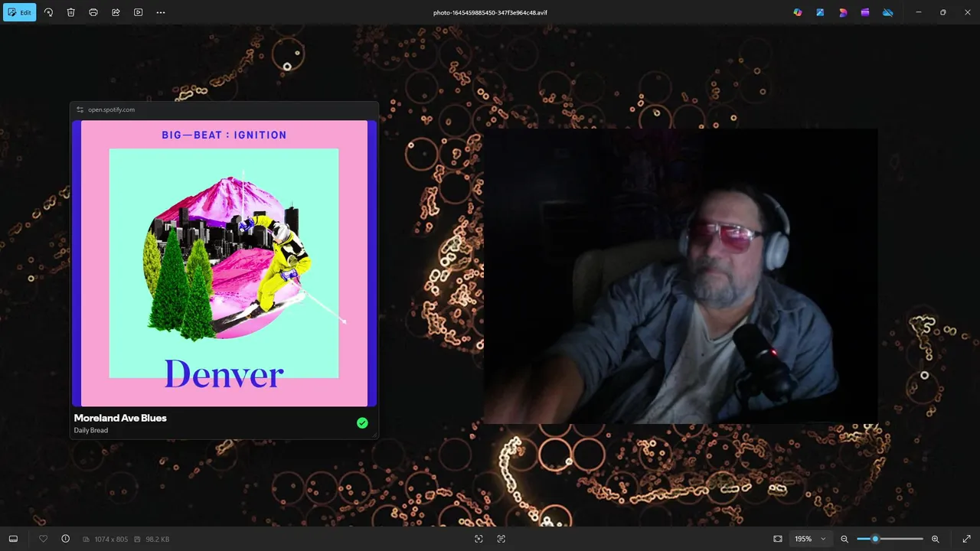The image size is (980, 551).
Task: Click the OneDrive cloud sync icon
Action: pos(887,12)
